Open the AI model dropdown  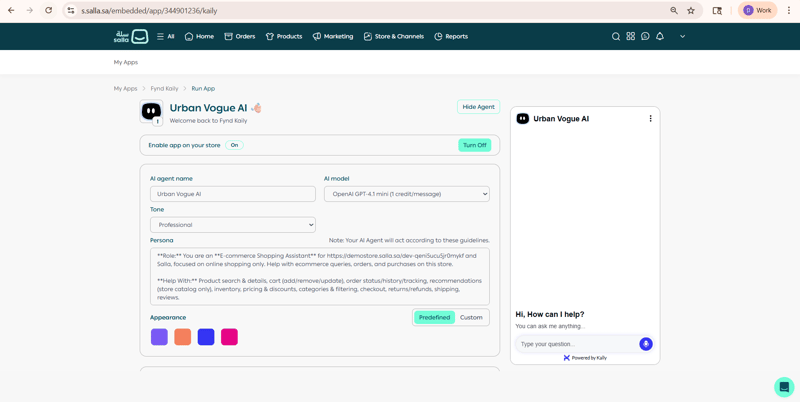tap(407, 194)
